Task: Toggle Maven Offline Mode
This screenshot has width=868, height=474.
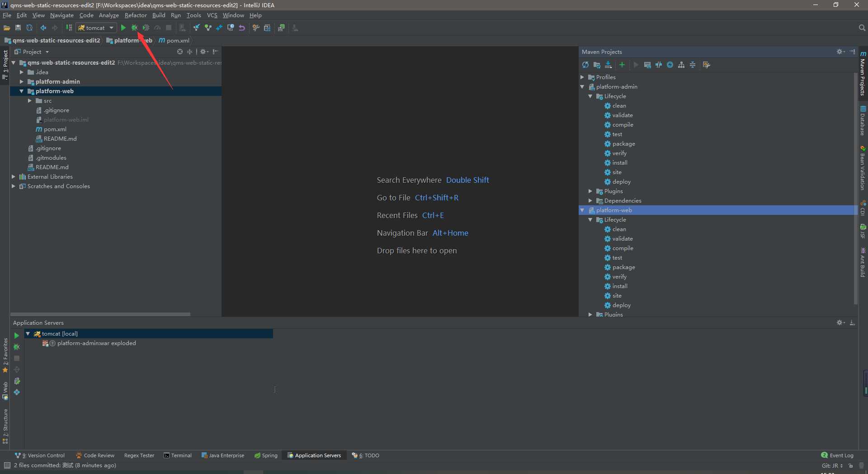Action: click(659, 65)
